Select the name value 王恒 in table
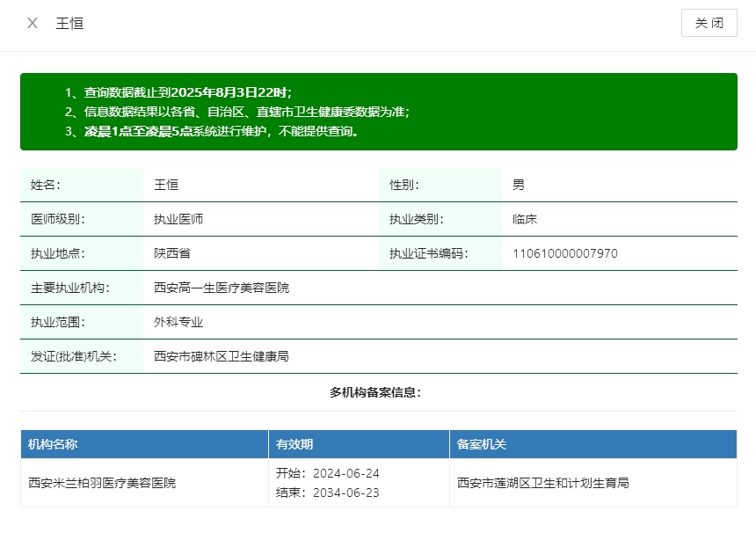 166,185
